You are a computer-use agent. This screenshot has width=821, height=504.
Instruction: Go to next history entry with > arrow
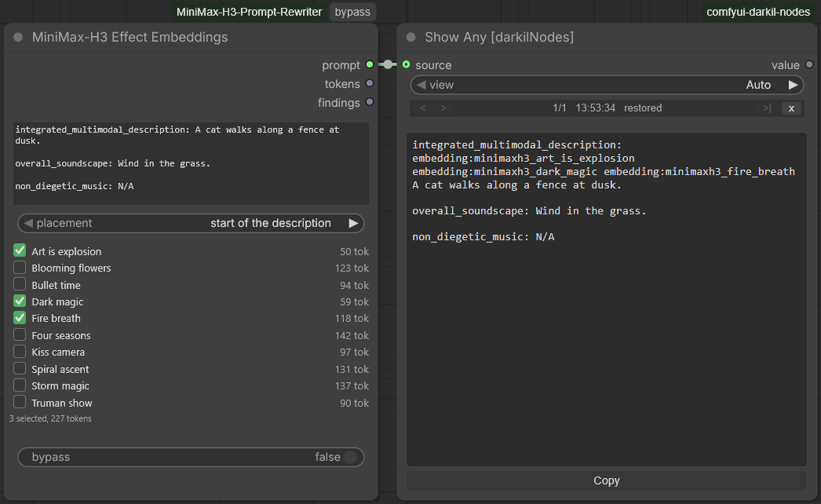click(443, 108)
